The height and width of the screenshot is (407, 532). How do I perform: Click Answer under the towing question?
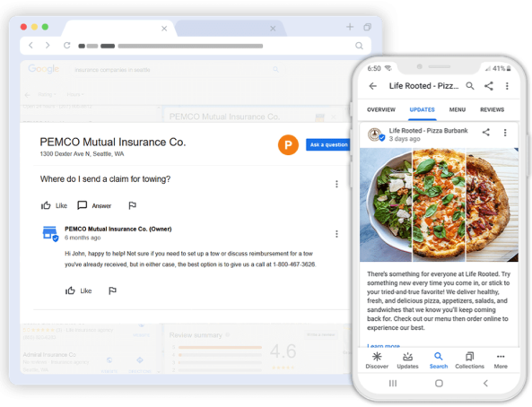coord(94,205)
